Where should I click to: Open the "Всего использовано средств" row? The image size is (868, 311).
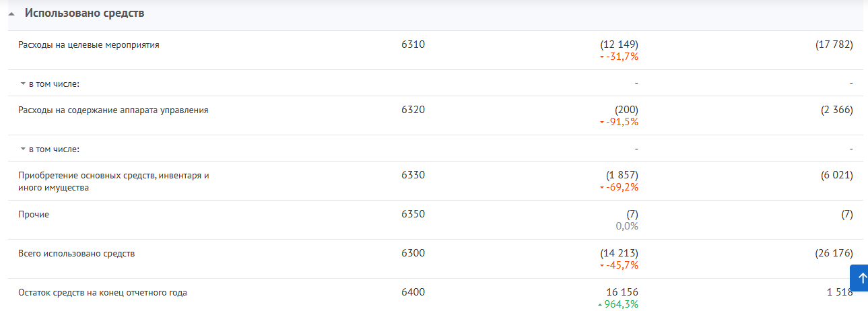tap(77, 254)
